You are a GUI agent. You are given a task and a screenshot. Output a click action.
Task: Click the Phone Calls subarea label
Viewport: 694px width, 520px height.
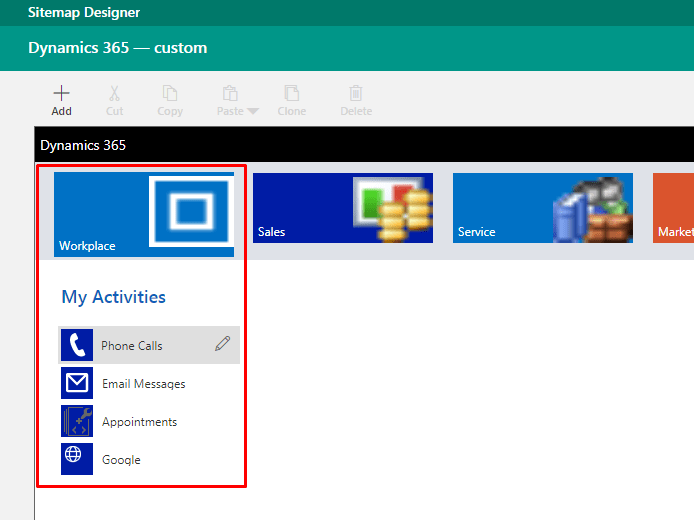point(132,346)
